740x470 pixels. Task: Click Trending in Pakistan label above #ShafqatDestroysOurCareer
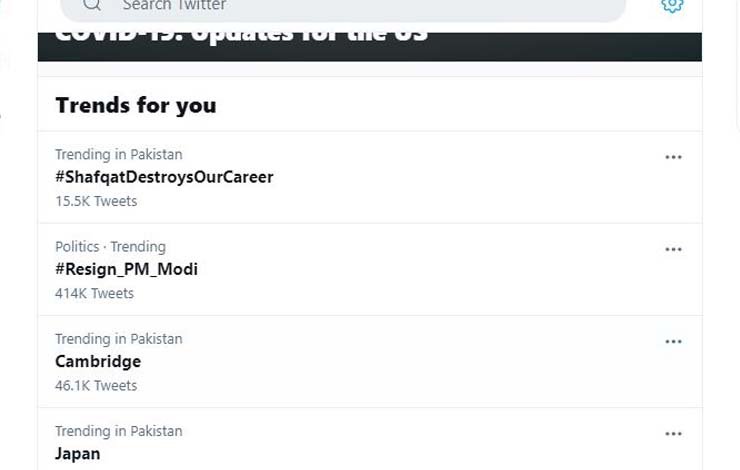point(118,155)
